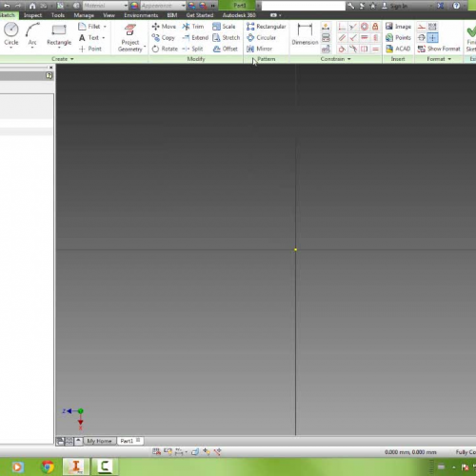Choose the Stretch tool
This screenshot has height=476, width=476.
point(227,38)
